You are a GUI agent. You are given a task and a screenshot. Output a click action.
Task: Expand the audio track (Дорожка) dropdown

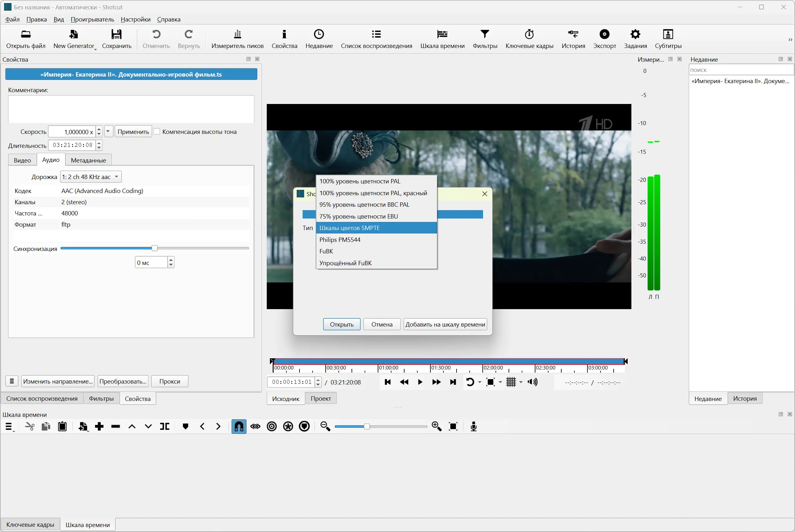tap(91, 177)
